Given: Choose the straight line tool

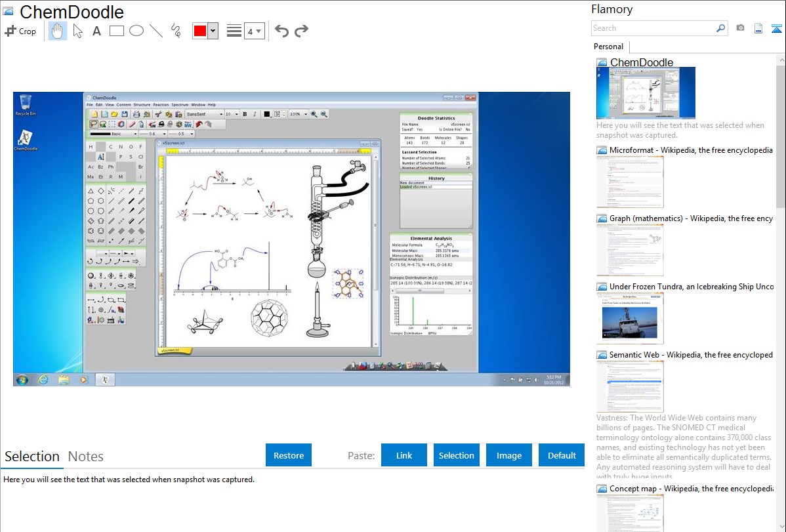Looking at the screenshot, I should pos(156,31).
